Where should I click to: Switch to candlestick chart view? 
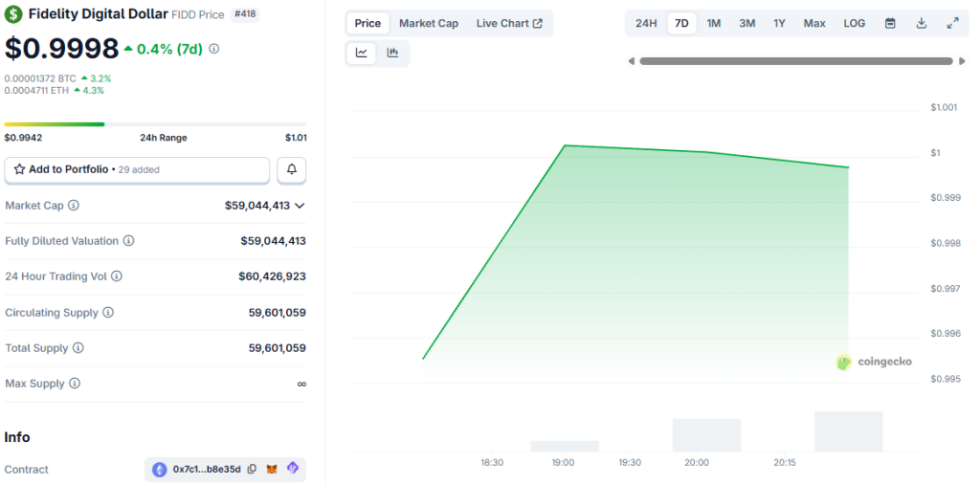(x=392, y=54)
